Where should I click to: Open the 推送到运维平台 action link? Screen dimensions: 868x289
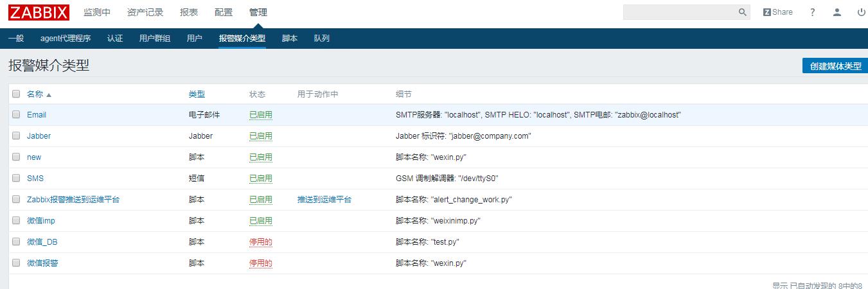tap(324, 200)
